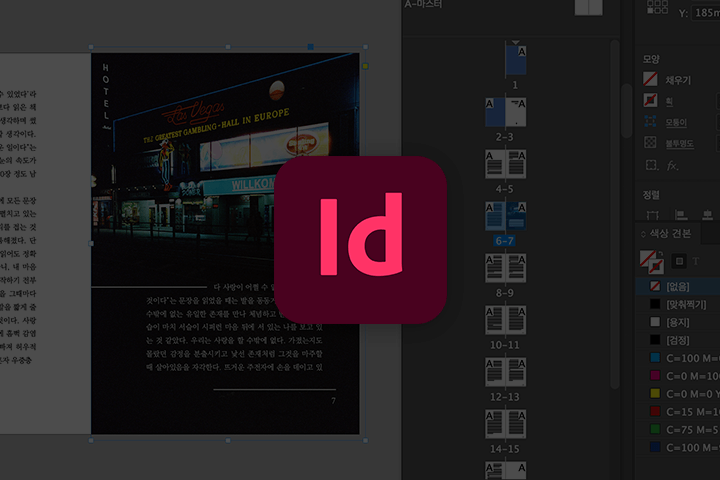Select the [없음] swatch
This screenshot has height=480, width=720.
click(678, 287)
